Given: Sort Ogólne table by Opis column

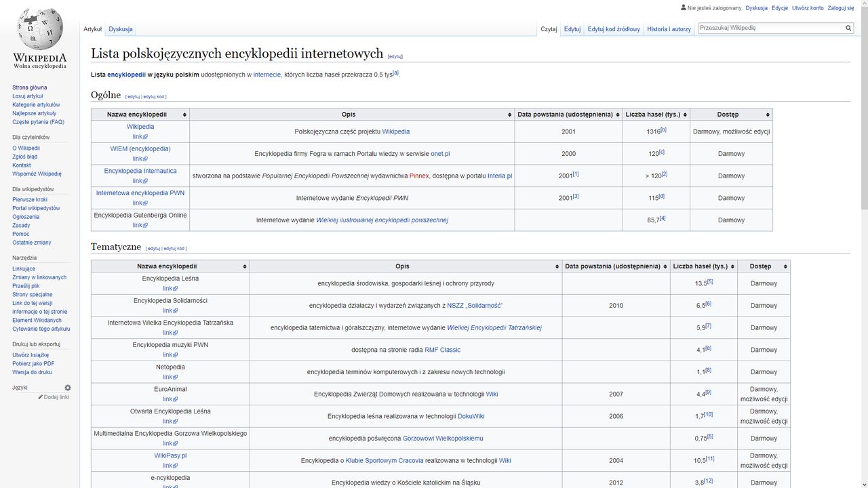Looking at the screenshot, I should (352, 115).
